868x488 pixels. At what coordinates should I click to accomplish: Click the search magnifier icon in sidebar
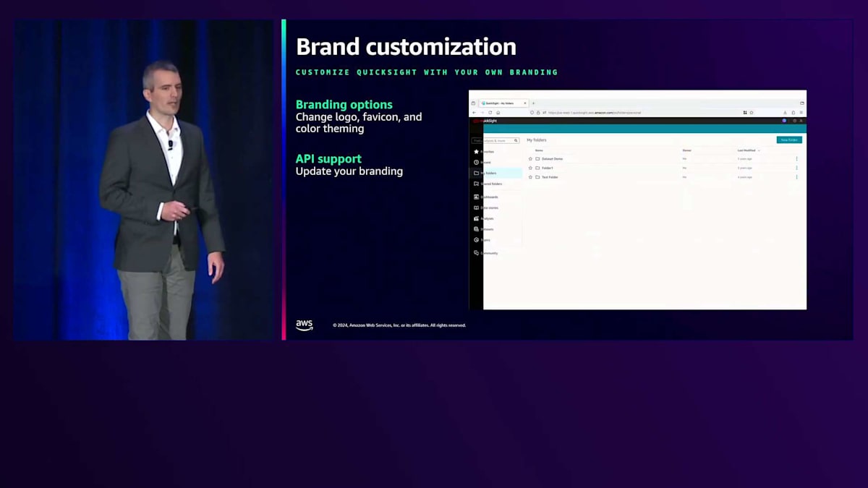(x=516, y=140)
